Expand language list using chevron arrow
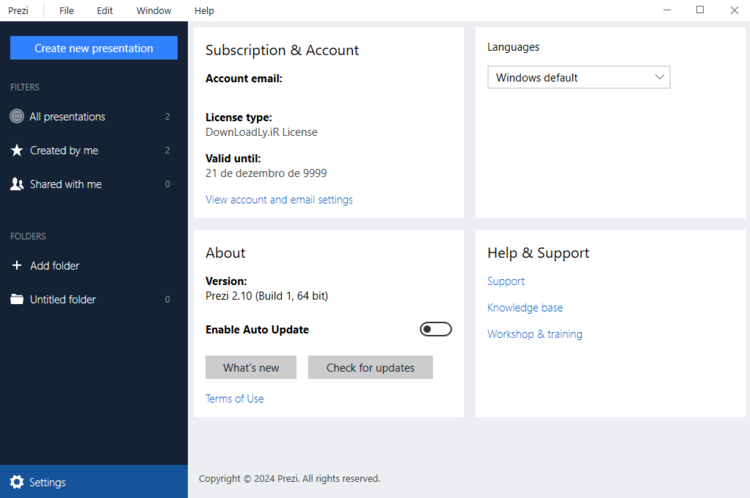750x498 pixels. point(659,78)
